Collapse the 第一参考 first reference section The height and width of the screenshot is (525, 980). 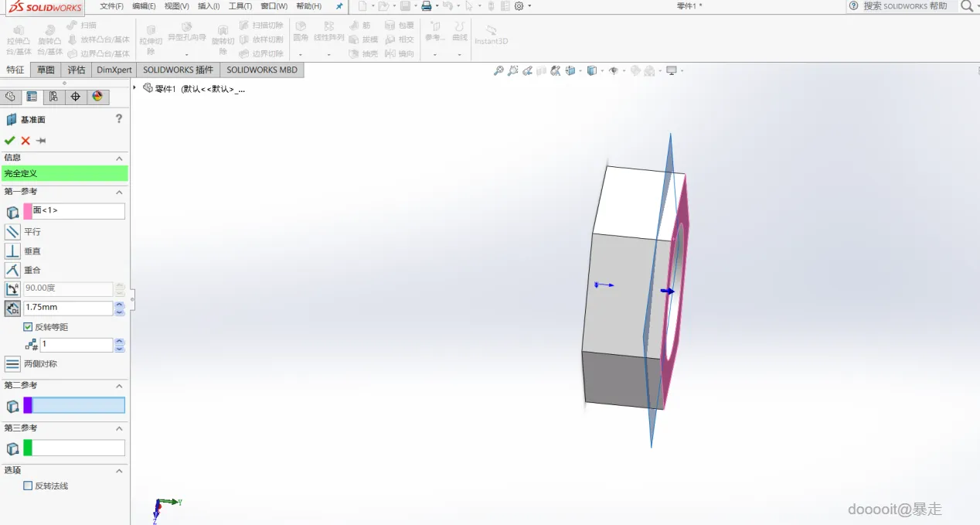click(119, 192)
